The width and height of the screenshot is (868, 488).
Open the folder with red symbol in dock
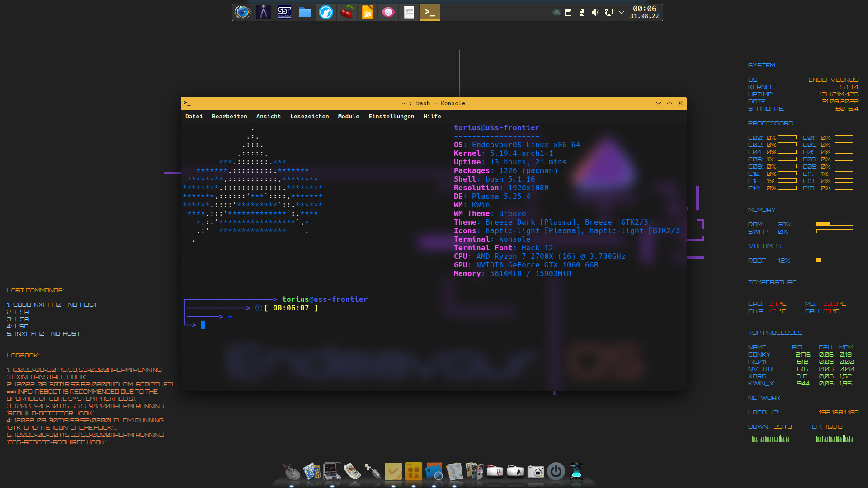click(495, 471)
